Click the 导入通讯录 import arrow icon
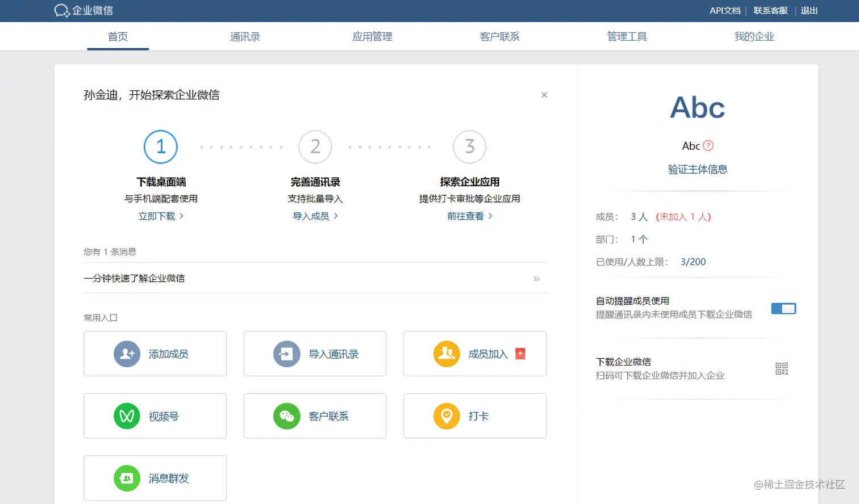 coord(287,354)
